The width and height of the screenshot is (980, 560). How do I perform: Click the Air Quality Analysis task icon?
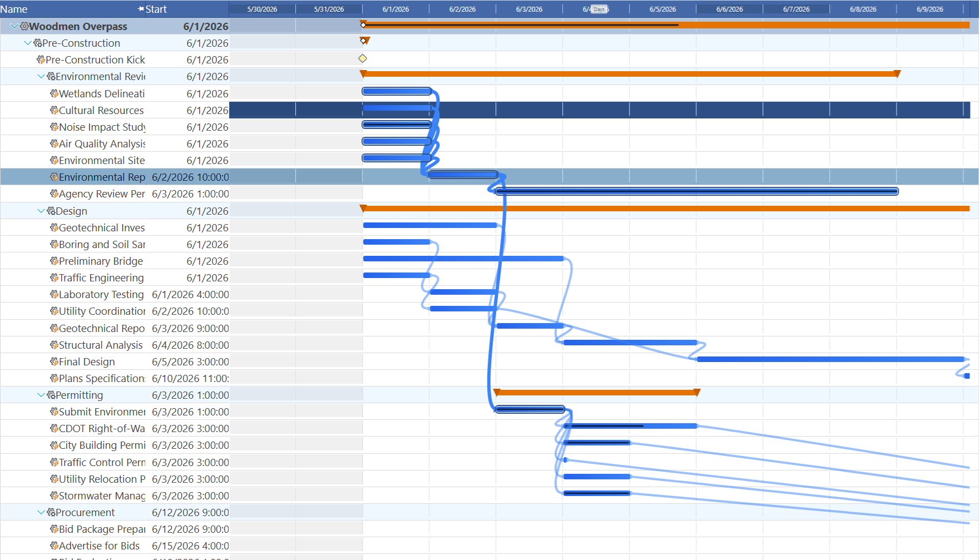coord(54,143)
